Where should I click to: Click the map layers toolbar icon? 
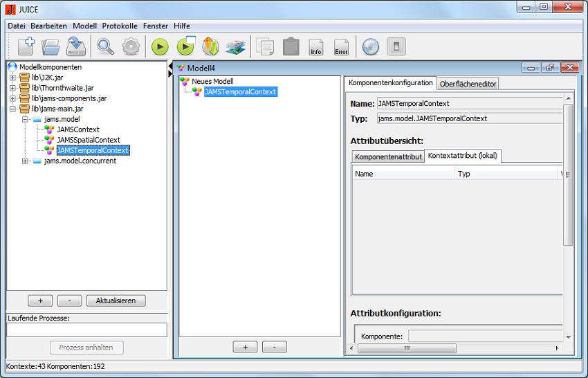pos(236,46)
